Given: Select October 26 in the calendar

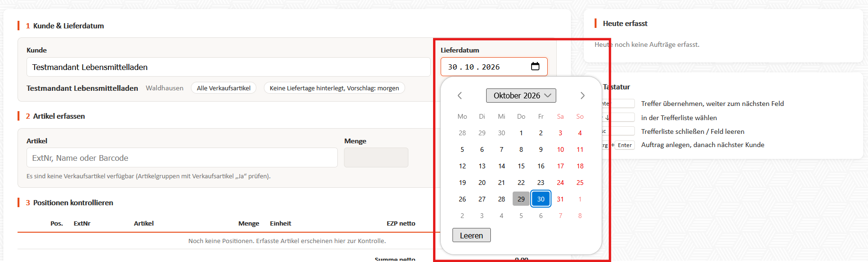Looking at the screenshot, I should (x=462, y=199).
